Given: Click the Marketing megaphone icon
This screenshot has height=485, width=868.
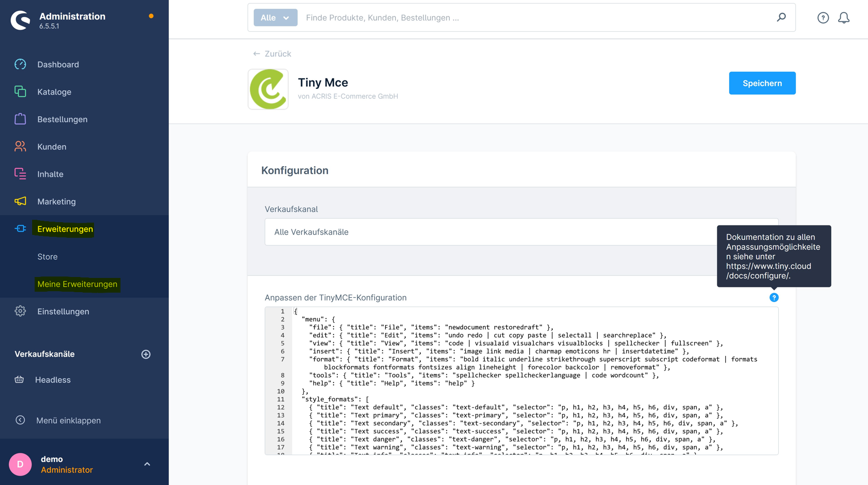Looking at the screenshot, I should [20, 201].
